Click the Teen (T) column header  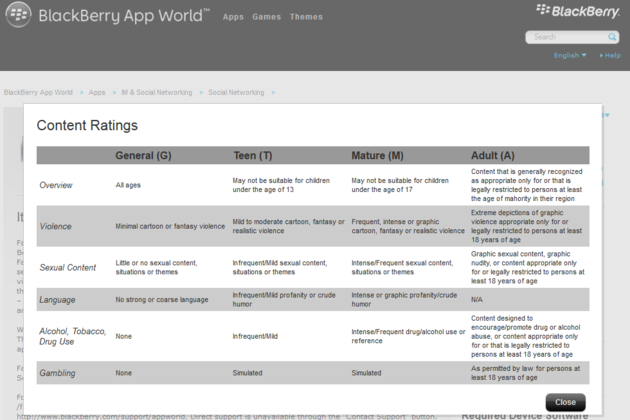[x=252, y=155]
